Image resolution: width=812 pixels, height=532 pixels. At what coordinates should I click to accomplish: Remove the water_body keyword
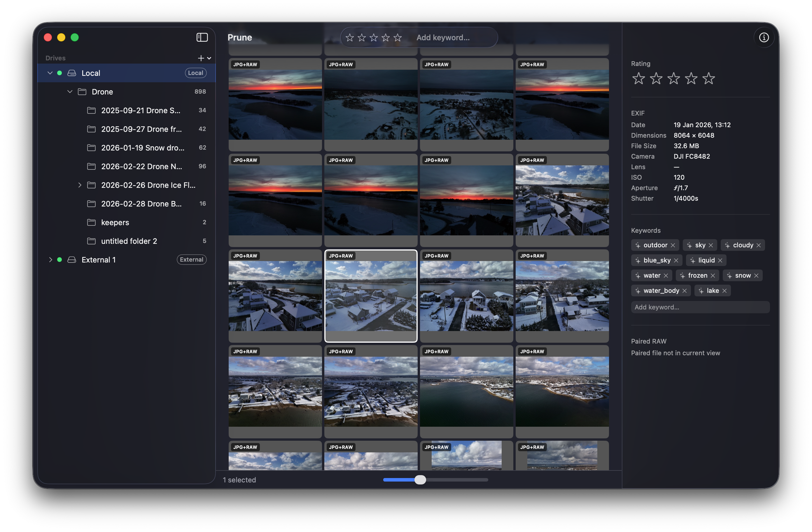click(685, 291)
